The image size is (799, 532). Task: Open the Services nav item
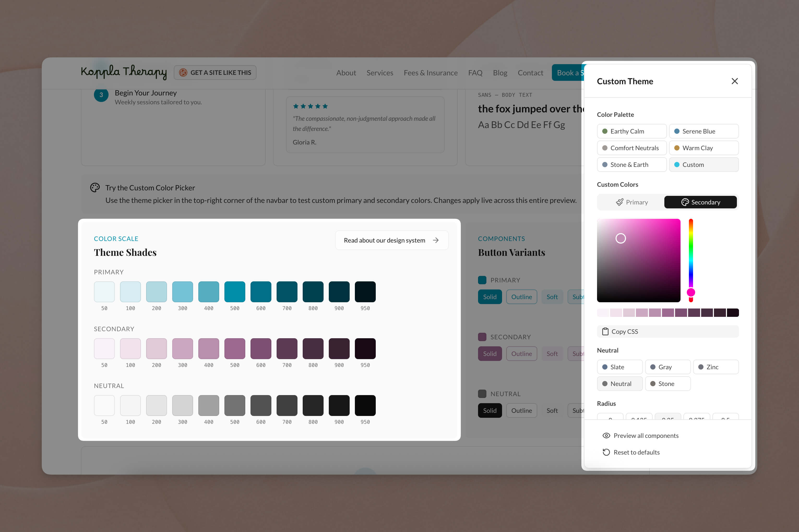[380, 72]
